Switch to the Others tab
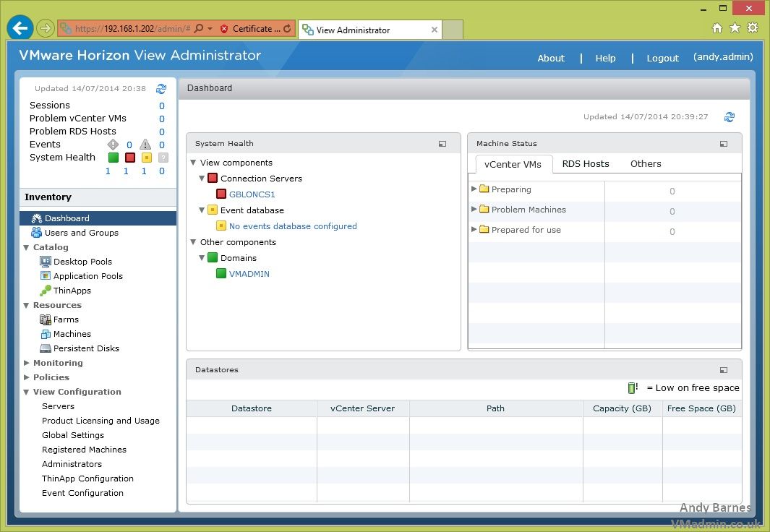The height and width of the screenshot is (532, 770). pos(646,164)
